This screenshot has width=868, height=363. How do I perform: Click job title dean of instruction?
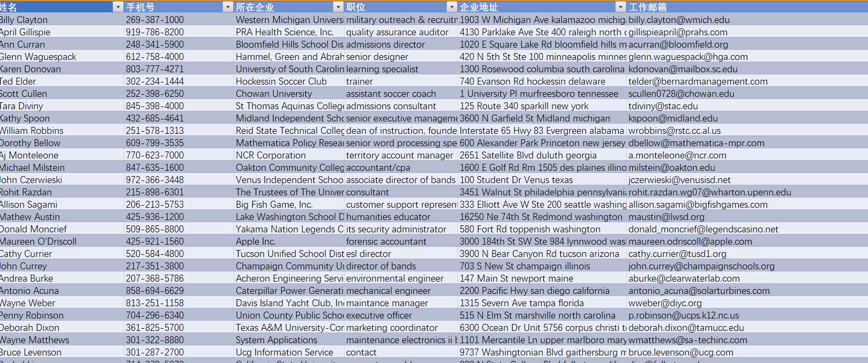(401, 131)
